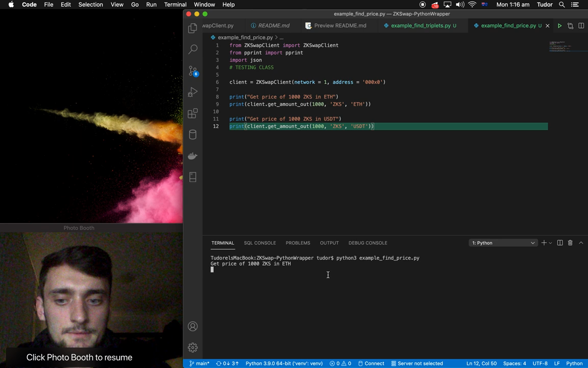588x368 pixels.
Task: Click the breadcrumb ellipsis after example_find_price.py
Action: click(x=281, y=37)
